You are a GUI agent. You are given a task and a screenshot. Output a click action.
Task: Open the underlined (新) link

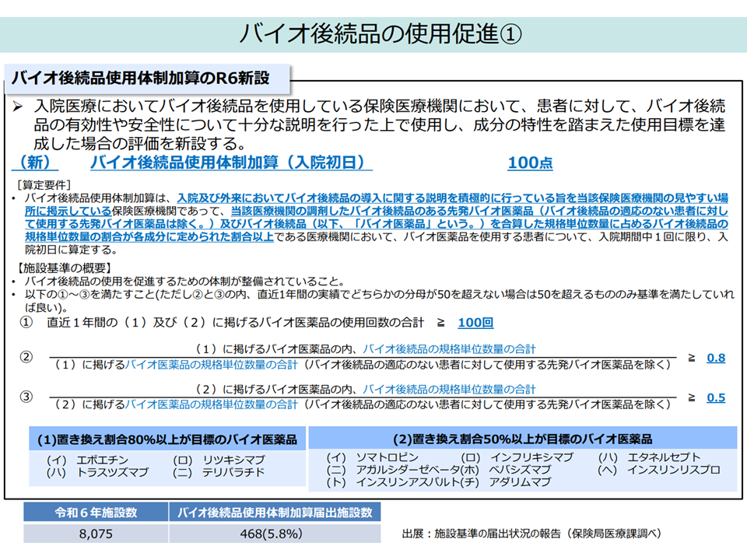35,163
